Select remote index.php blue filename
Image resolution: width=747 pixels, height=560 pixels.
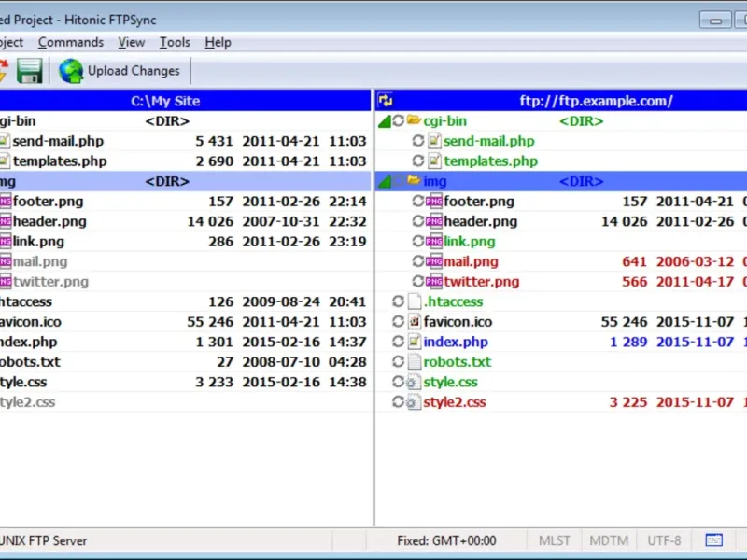point(456,342)
